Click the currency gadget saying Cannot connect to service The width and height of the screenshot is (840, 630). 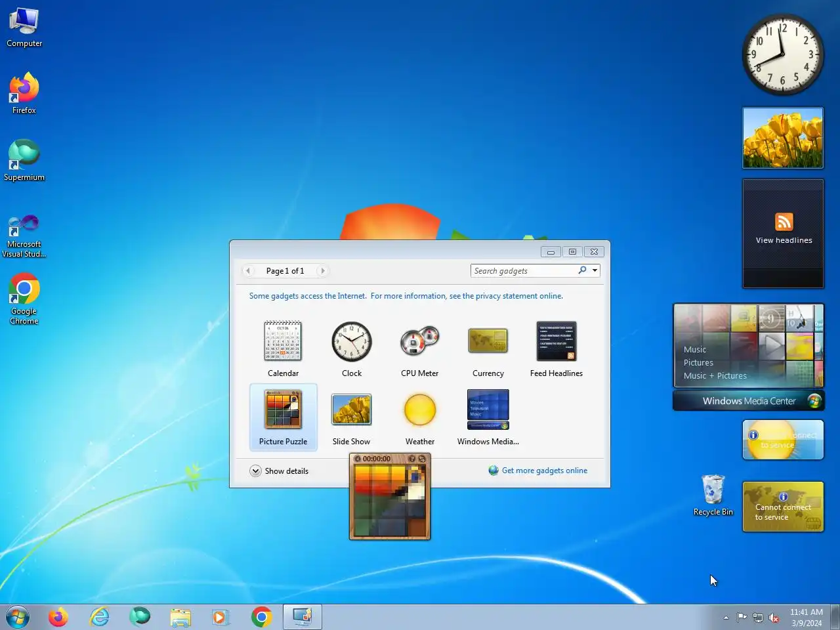point(783,507)
